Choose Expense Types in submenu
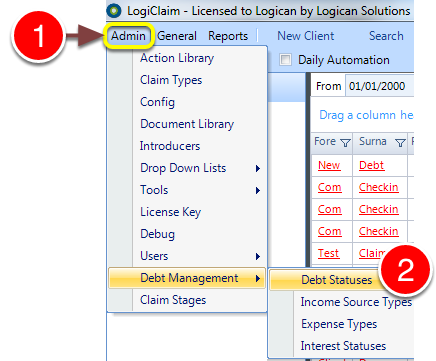The width and height of the screenshot is (436, 361). pyautogui.click(x=339, y=324)
